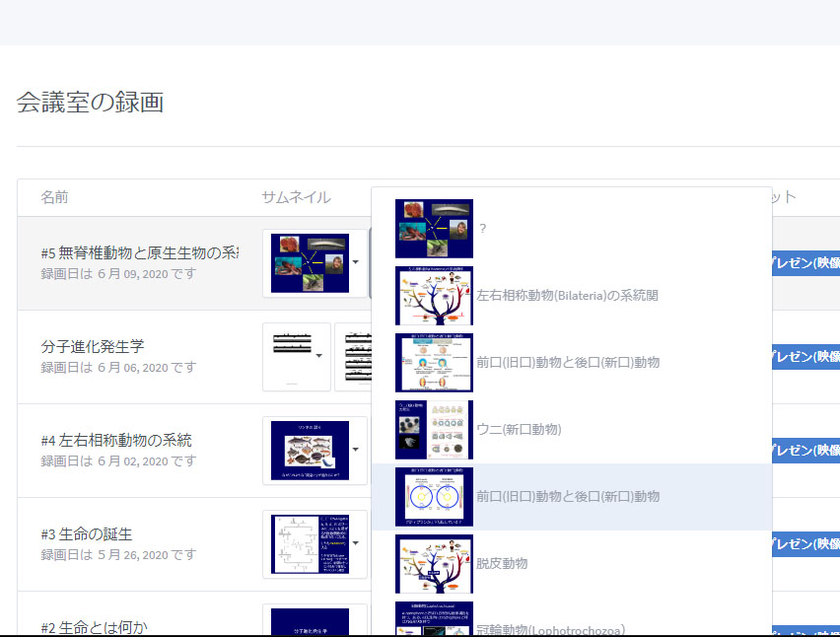Sort recordings by the 名前 column header

(55, 196)
